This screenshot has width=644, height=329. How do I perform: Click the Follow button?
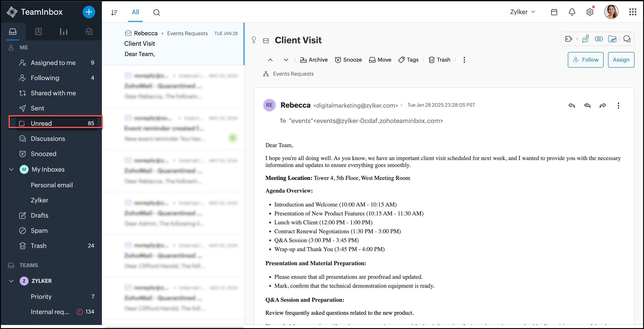point(585,60)
